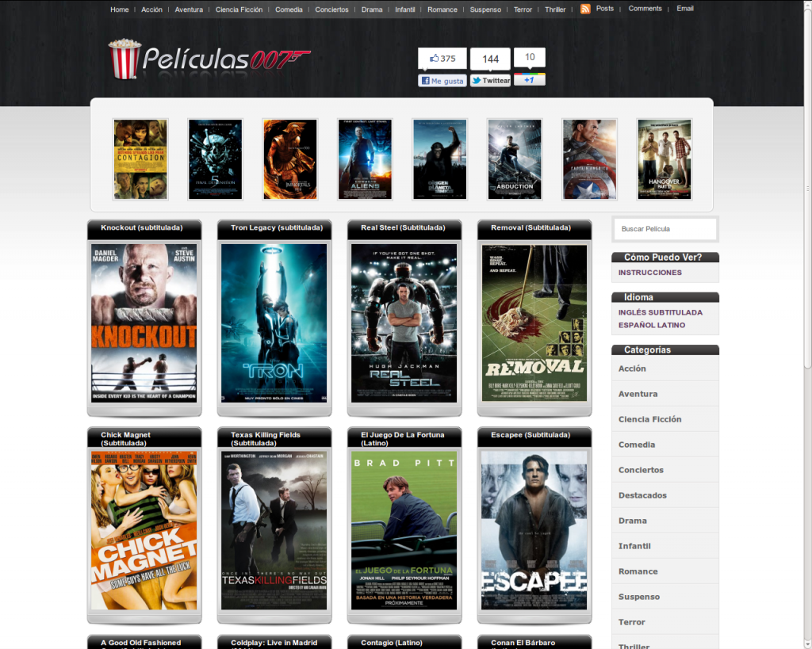
Task: Click the Google +1 button
Action: (x=529, y=80)
